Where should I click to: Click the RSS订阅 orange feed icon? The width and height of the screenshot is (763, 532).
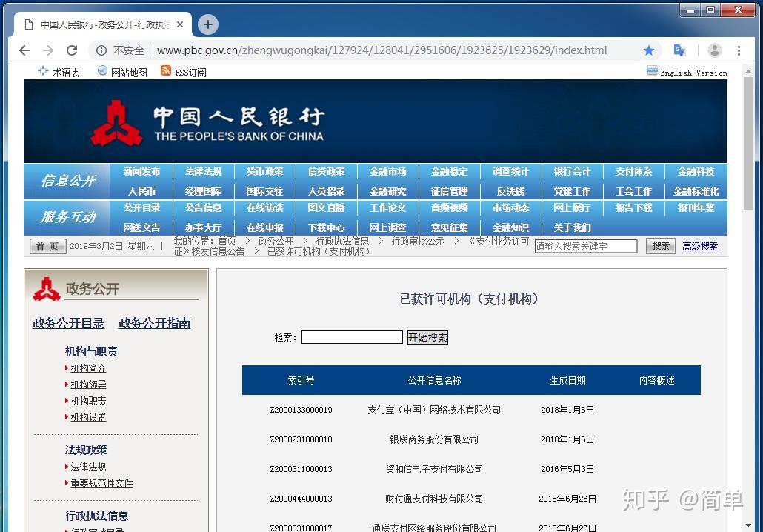click(166, 71)
